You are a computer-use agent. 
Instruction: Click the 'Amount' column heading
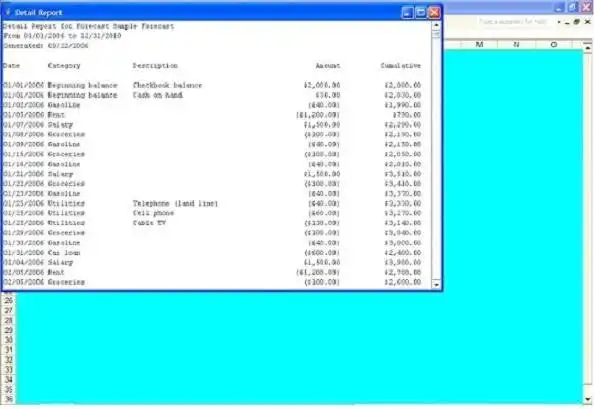pyautogui.click(x=328, y=66)
